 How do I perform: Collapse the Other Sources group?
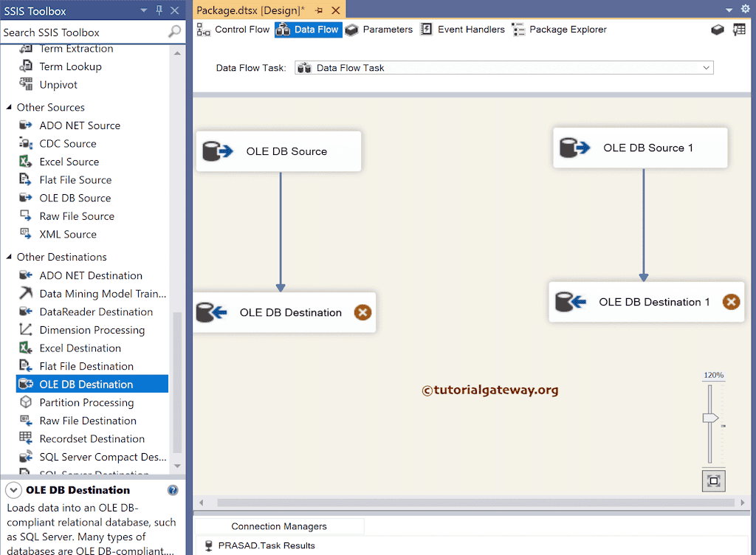click(9, 107)
